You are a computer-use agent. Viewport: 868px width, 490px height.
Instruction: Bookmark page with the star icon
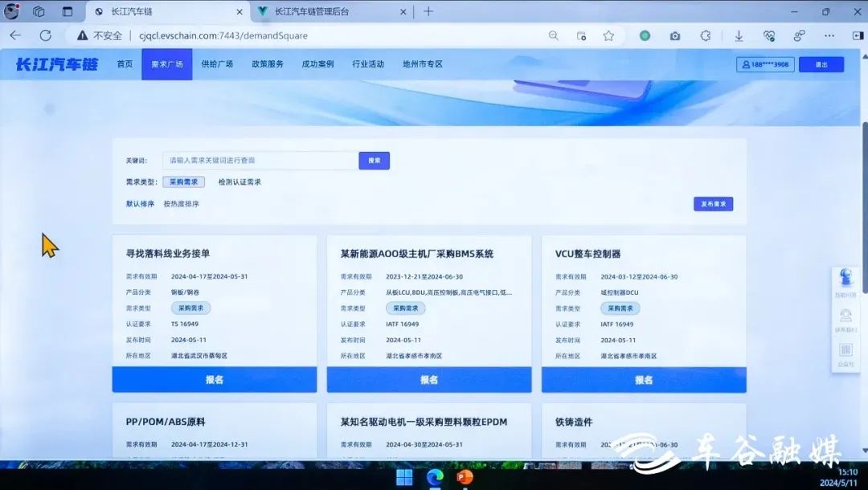(608, 35)
